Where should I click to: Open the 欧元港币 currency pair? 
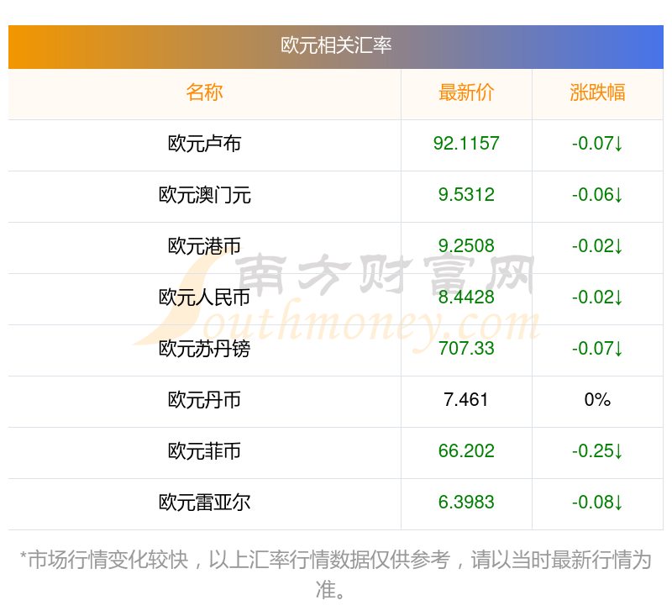coord(204,246)
